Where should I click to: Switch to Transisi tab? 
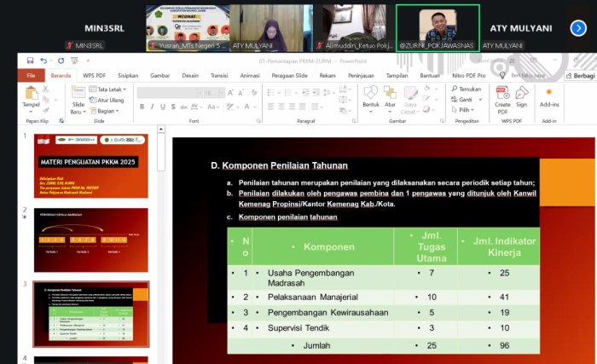[x=219, y=75]
